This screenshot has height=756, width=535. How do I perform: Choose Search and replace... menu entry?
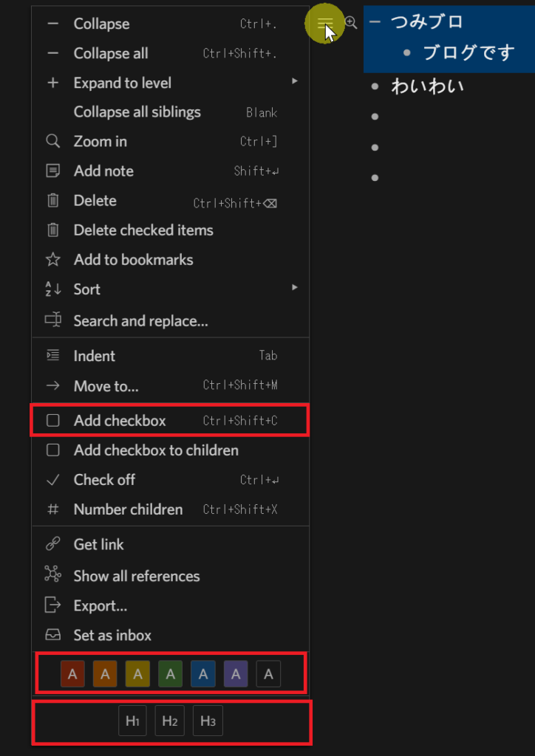[170, 320]
